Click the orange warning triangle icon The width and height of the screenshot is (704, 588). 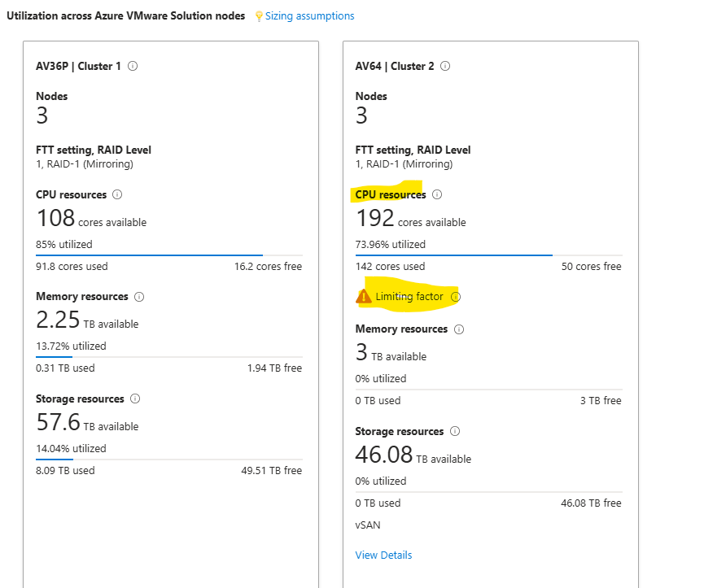click(364, 297)
